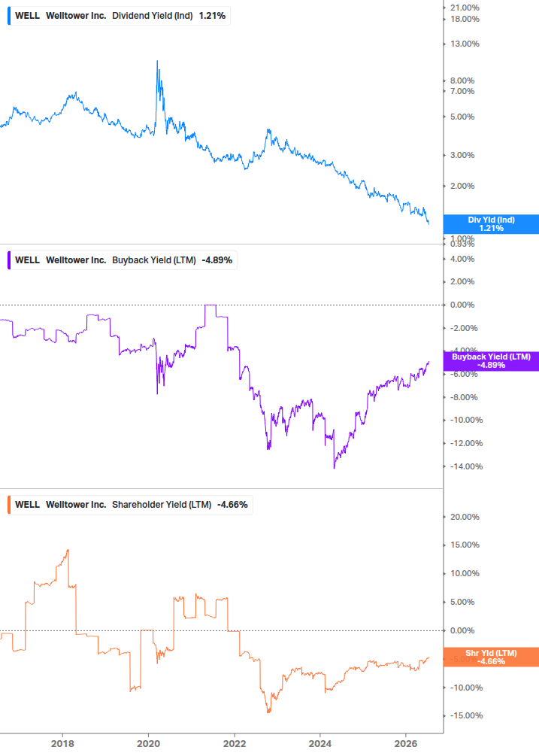Click the purple color bar of Buyback Yield legend
Viewport: 539px width, 756px height.
(x=9, y=260)
